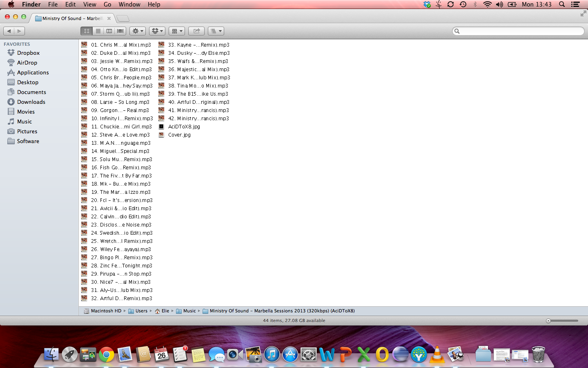Viewport: 588px width, 368px height.
Task: Go forward with the right arrow button
Action: [x=20, y=31]
